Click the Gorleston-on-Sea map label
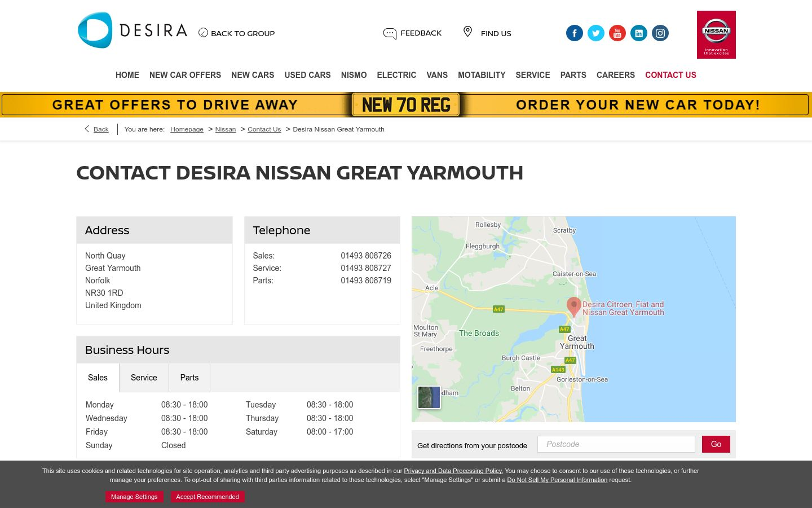The width and height of the screenshot is (812, 508). [x=582, y=379]
